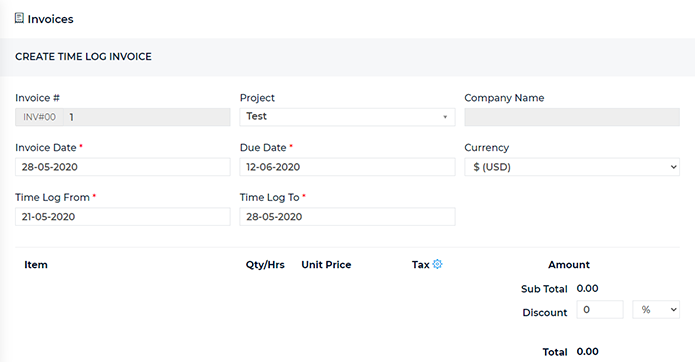Expand the Currency dropdown showing $ (USD)

572,167
